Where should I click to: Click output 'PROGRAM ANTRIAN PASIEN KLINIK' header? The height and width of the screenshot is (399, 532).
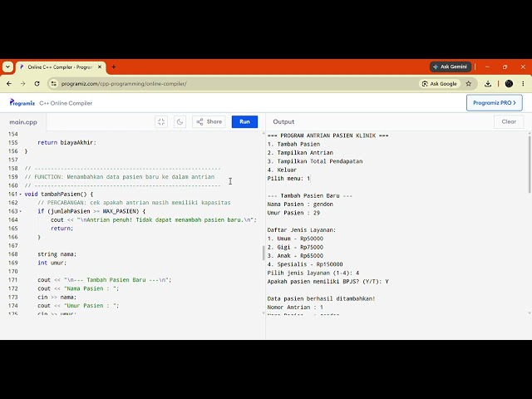(x=328, y=135)
